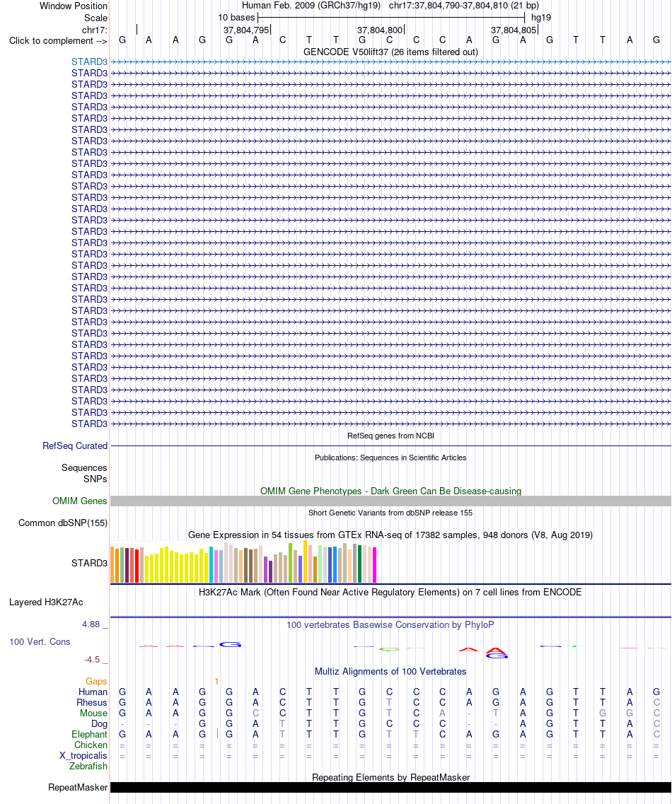The image size is (672, 804).
Task: Click the Dog alignment row label
Action: tap(99, 724)
